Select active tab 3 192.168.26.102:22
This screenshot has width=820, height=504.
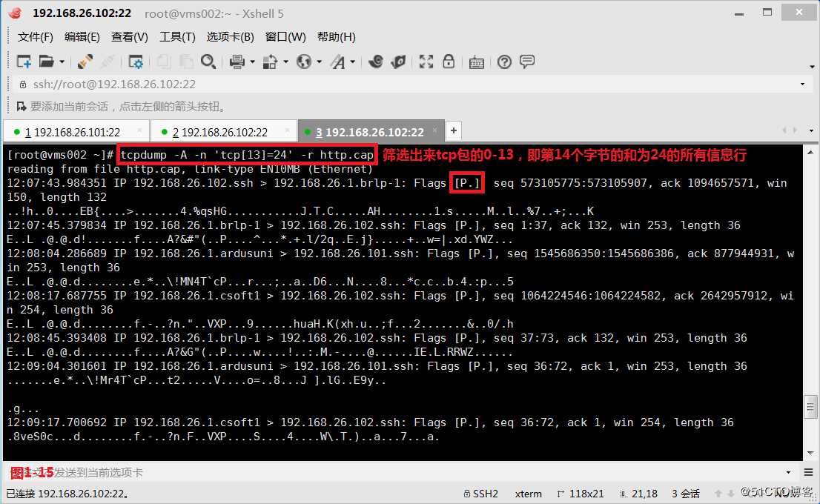371,132
